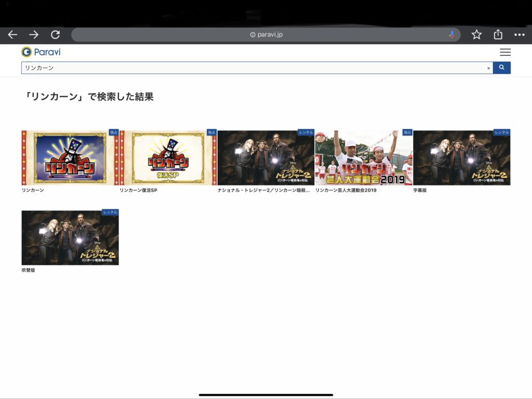Screen dimensions: 532x399
Task: Click 独占 badge on 芸人大運動会2019 thumbnail
Action: [407, 132]
